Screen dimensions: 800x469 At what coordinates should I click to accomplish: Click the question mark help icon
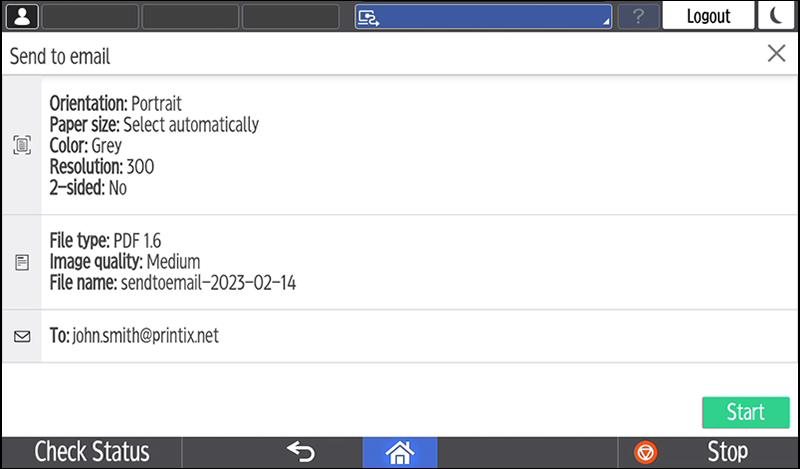(638, 16)
